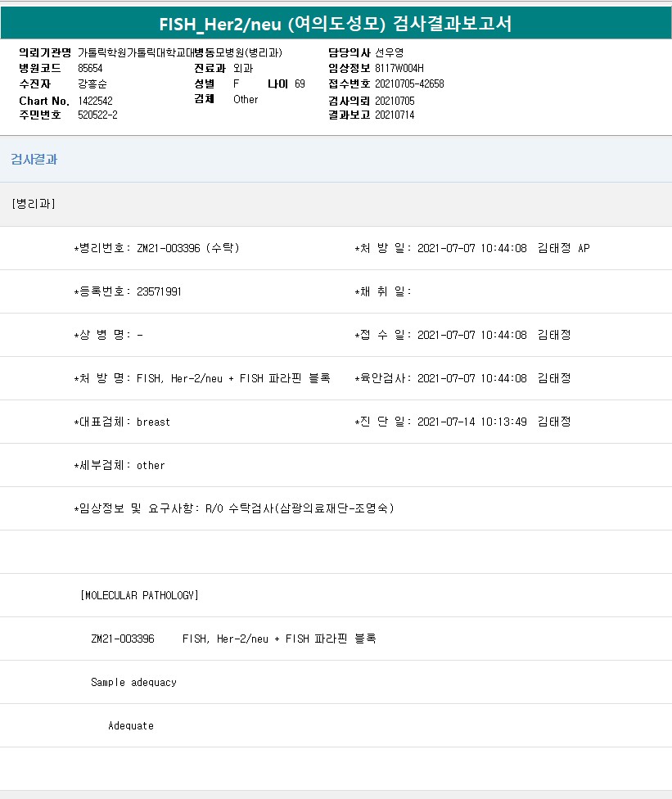Click test request date 20210705
672x799 pixels.
click(x=395, y=101)
